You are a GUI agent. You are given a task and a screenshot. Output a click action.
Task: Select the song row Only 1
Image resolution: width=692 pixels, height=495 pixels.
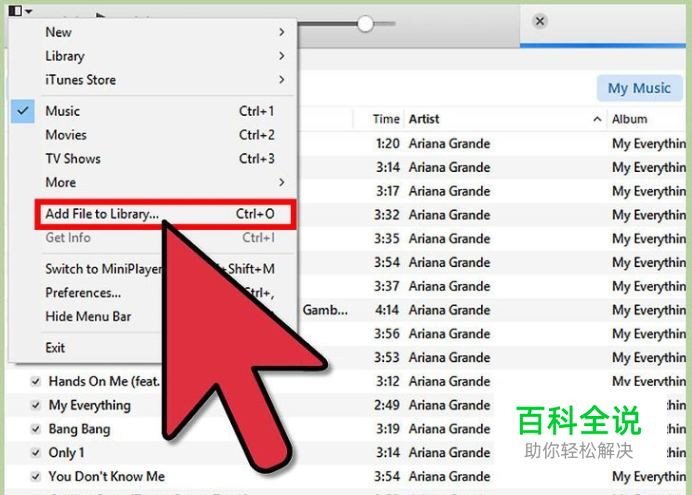pyautogui.click(x=346, y=453)
